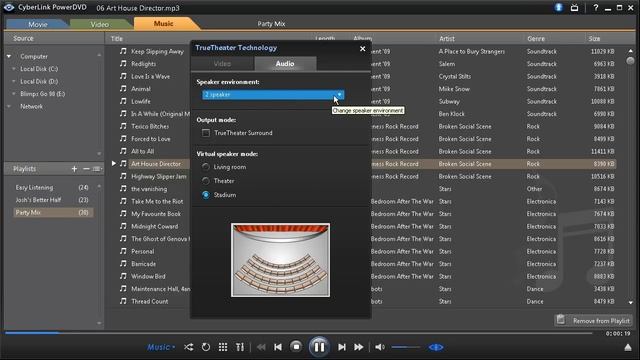
Task: Select the Theater virtual speaker mode
Action: 206,181
